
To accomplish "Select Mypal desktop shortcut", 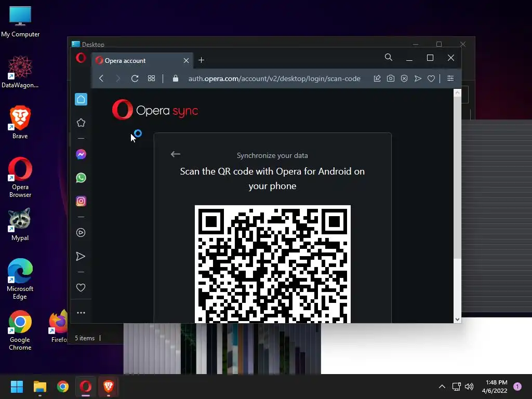I will pos(20,224).
